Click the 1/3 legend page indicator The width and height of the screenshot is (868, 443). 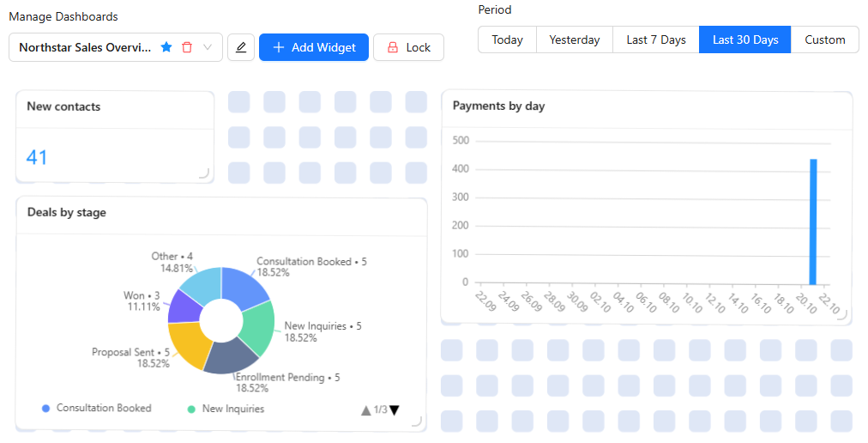[x=380, y=410]
